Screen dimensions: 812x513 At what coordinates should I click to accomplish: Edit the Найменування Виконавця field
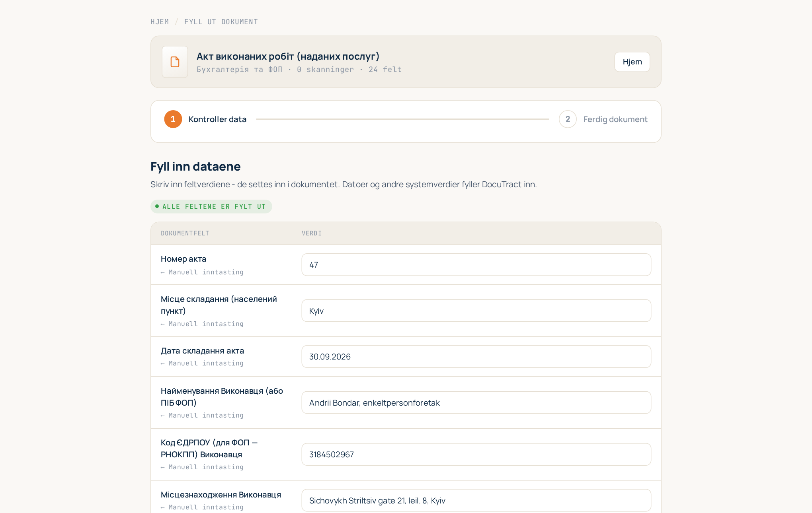pyautogui.click(x=476, y=402)
